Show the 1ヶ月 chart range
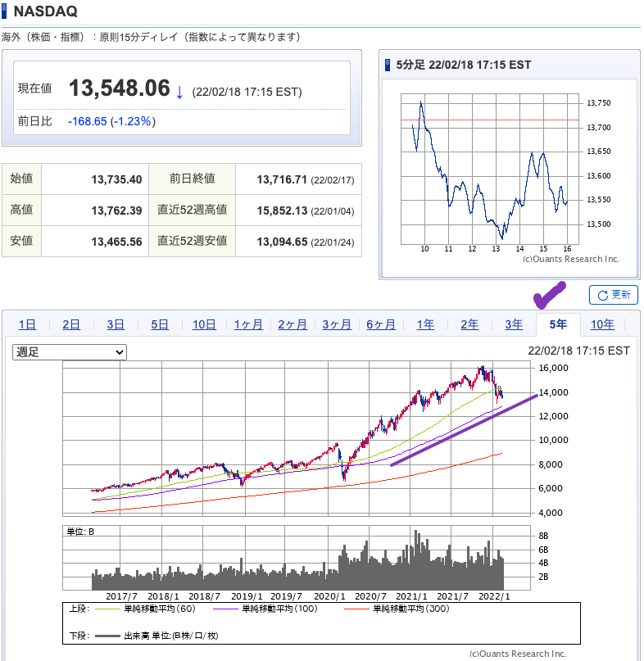This screenshot has width=644, height=661. pos(248,324)
